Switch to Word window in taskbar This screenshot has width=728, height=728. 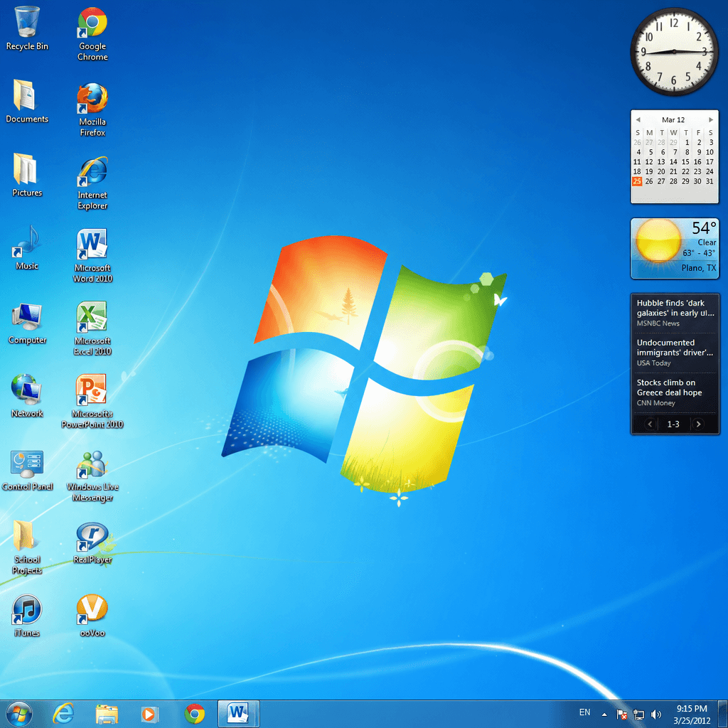(x=238, y=714)
